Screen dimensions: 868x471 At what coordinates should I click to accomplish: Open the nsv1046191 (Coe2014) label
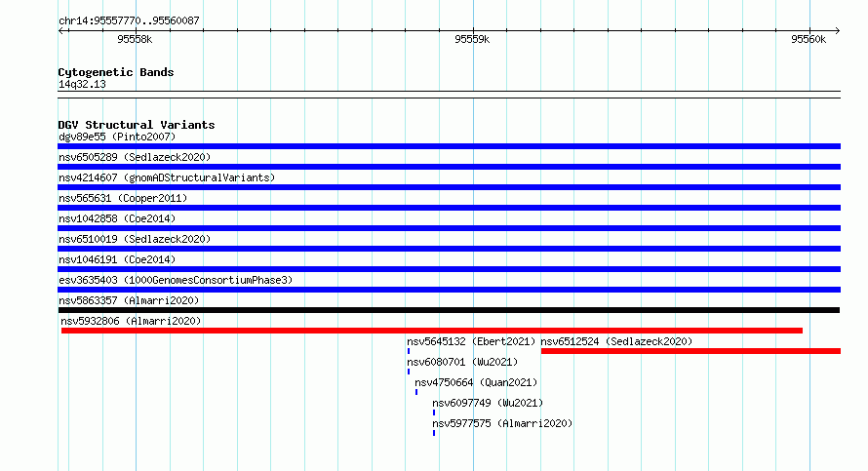pyautogui.click(x=117, y=259)
